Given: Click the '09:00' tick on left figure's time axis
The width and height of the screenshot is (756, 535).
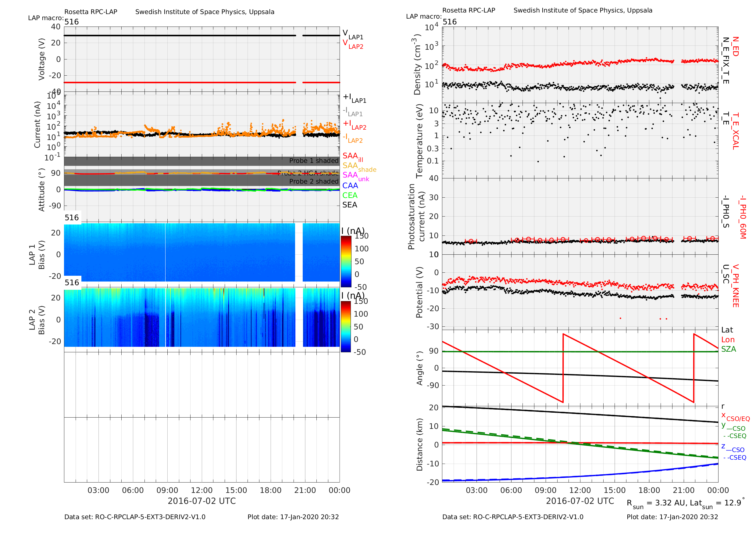Looking at the screenshot, I should point(167,490).
